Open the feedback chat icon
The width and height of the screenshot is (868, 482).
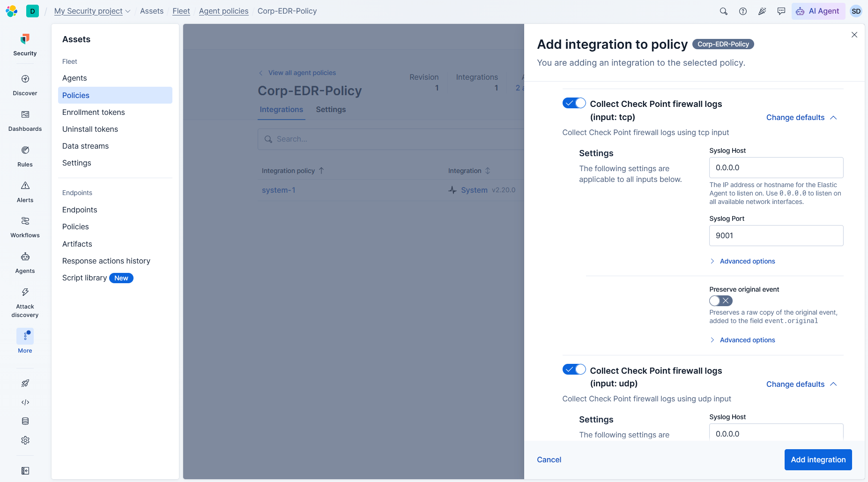pyautogui.click(x=781, y=11)
